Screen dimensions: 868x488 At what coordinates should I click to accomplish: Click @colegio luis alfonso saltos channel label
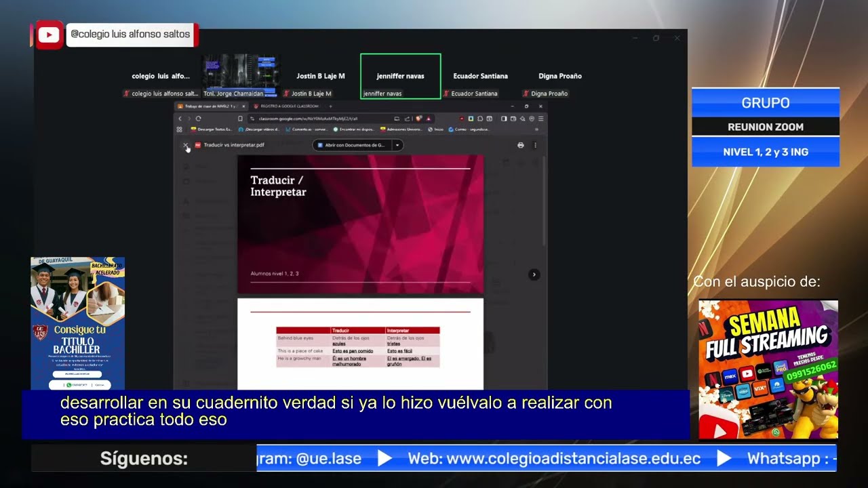click(130, 34)
